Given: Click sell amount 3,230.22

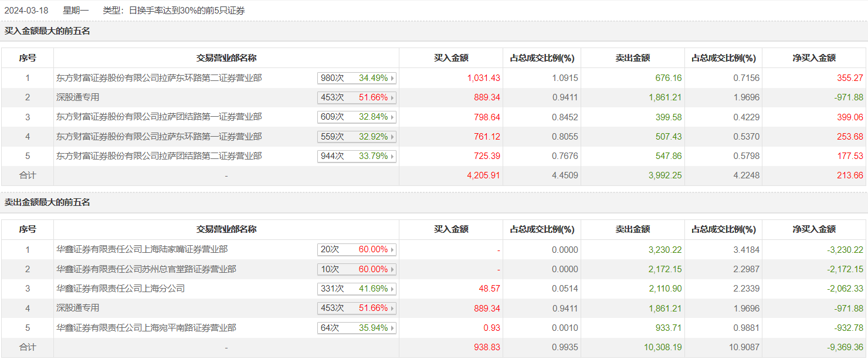Looking at the screenshot, I should tap(665, 250).
